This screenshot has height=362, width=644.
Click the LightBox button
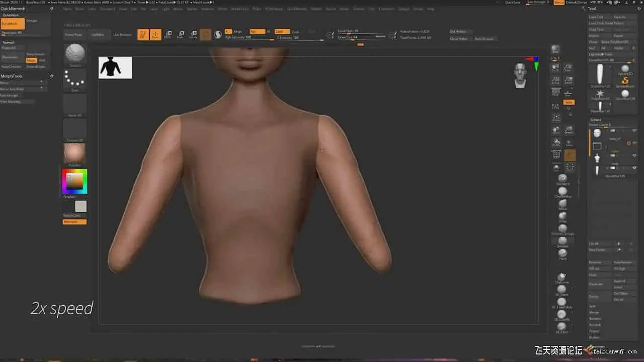tap(97, 35)
